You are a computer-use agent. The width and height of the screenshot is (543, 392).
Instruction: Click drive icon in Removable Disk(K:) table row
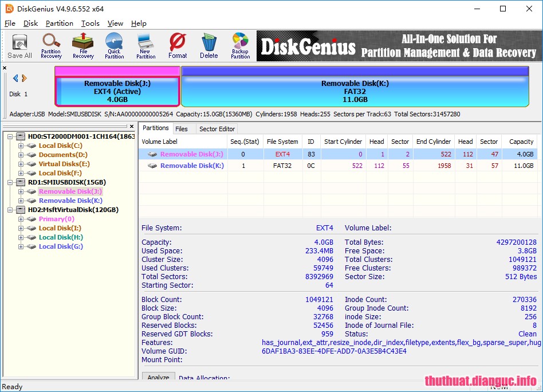pyautogui.click(x=152, y=166)
